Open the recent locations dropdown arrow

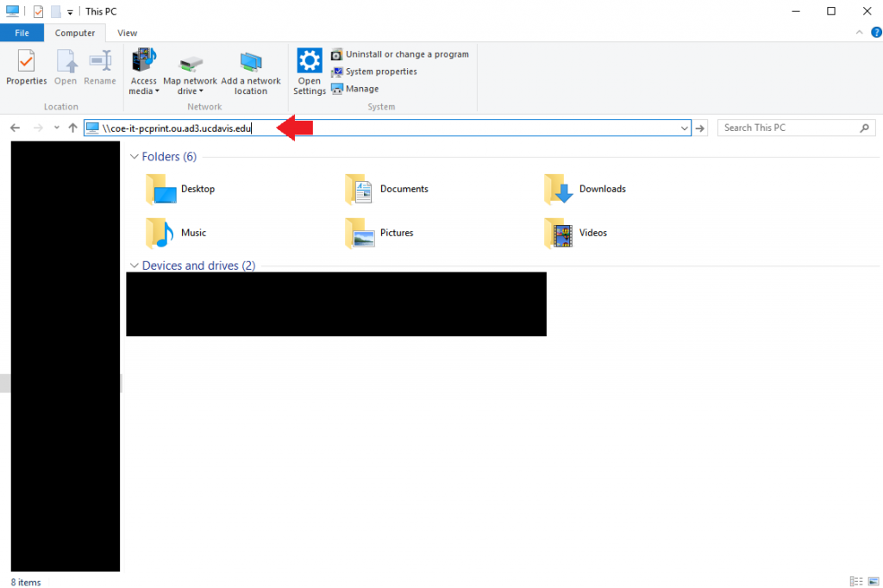pos(56,128)
